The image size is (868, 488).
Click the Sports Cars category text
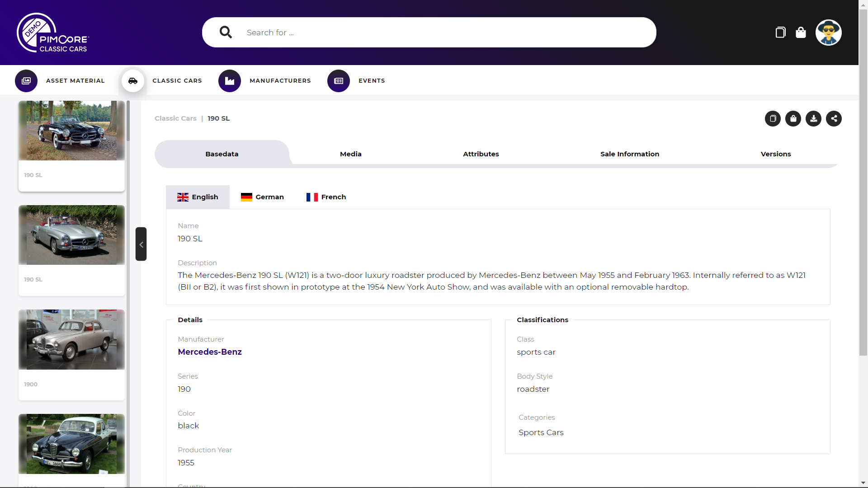[x=541, y=432]
